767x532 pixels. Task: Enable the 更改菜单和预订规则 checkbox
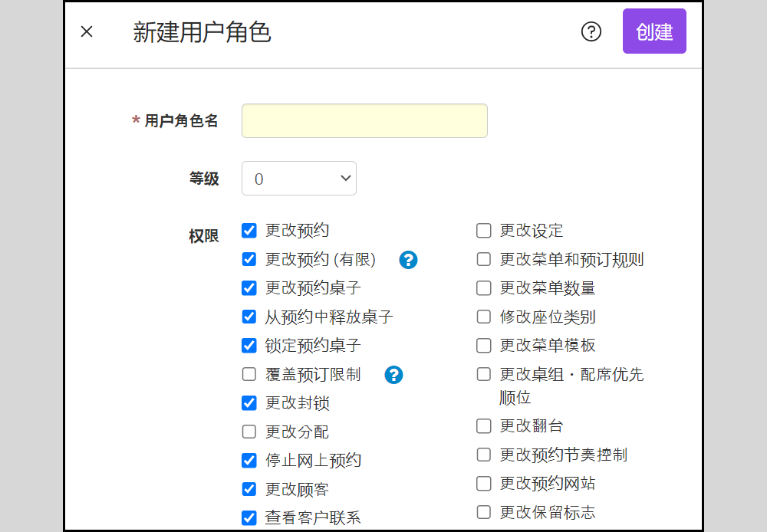[484, 259]
